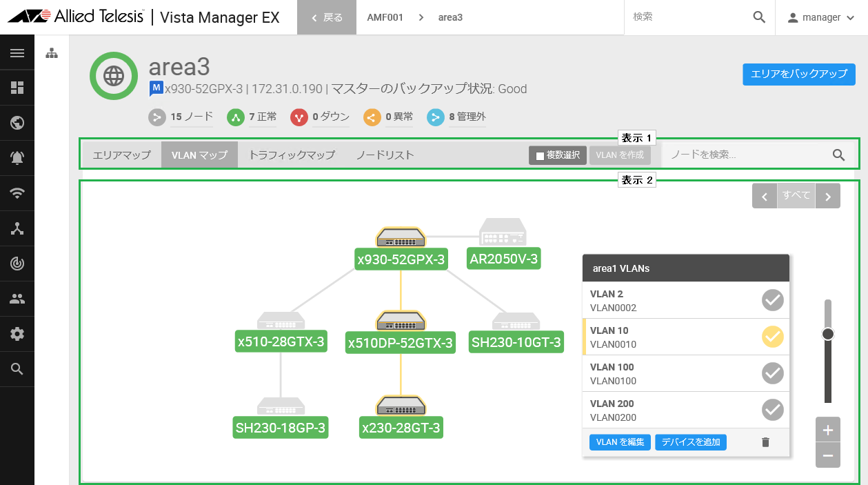Switch to the トラフィックマップ tab

pyautogui.click(x=292, y=155)
